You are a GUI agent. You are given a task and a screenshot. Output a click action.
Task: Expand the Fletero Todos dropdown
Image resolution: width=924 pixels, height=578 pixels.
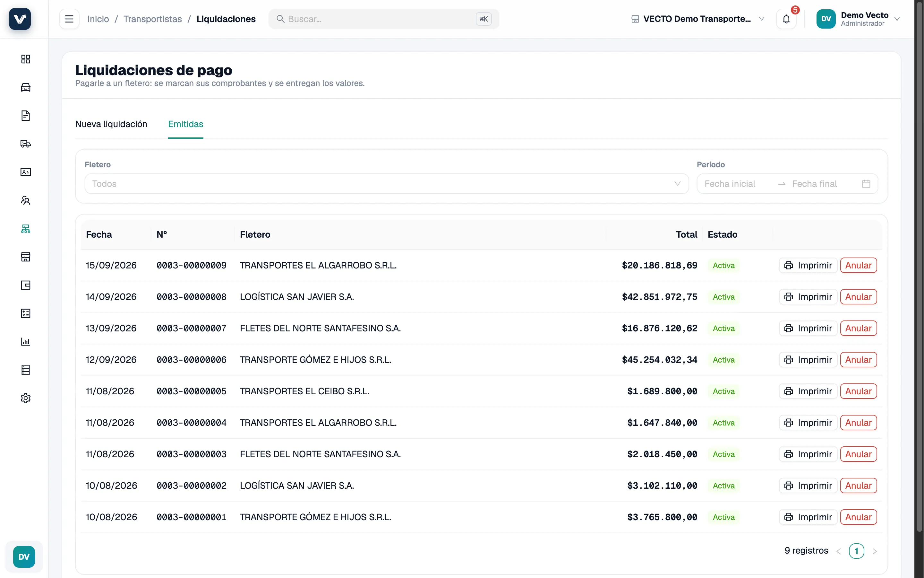tap(387, 184)
